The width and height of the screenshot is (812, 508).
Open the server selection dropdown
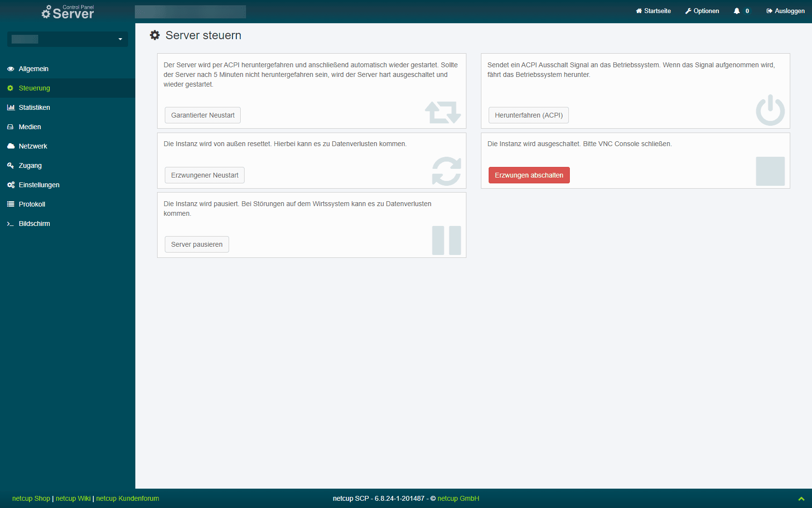68,39
